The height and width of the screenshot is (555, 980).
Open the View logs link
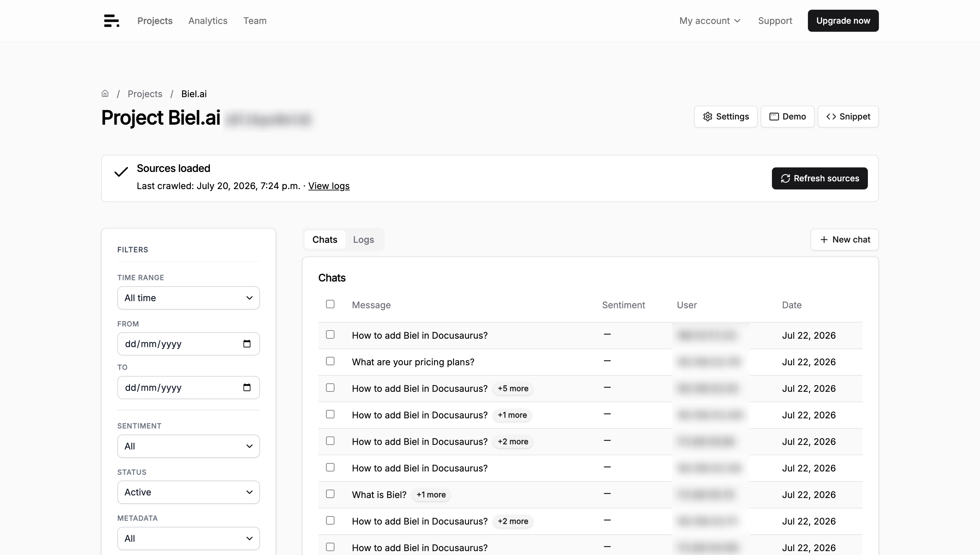click(329, 186)
